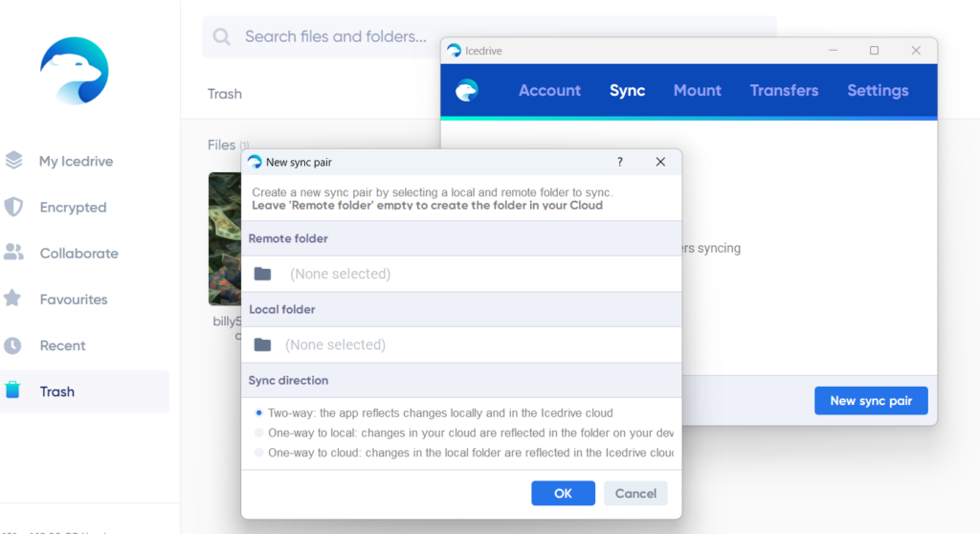This screenshot has height=534, width=980.
Task: Click the Trash page heading text
Action: click(224, 94)
